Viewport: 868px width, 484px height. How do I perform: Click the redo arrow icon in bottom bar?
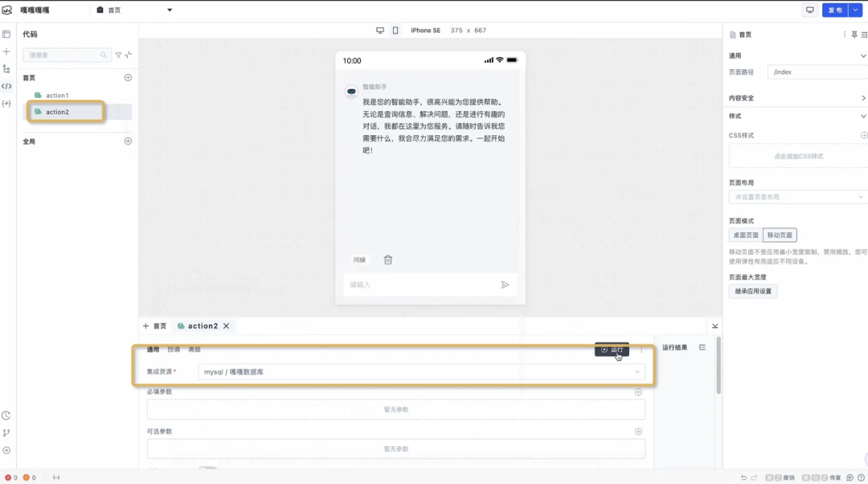754,478
